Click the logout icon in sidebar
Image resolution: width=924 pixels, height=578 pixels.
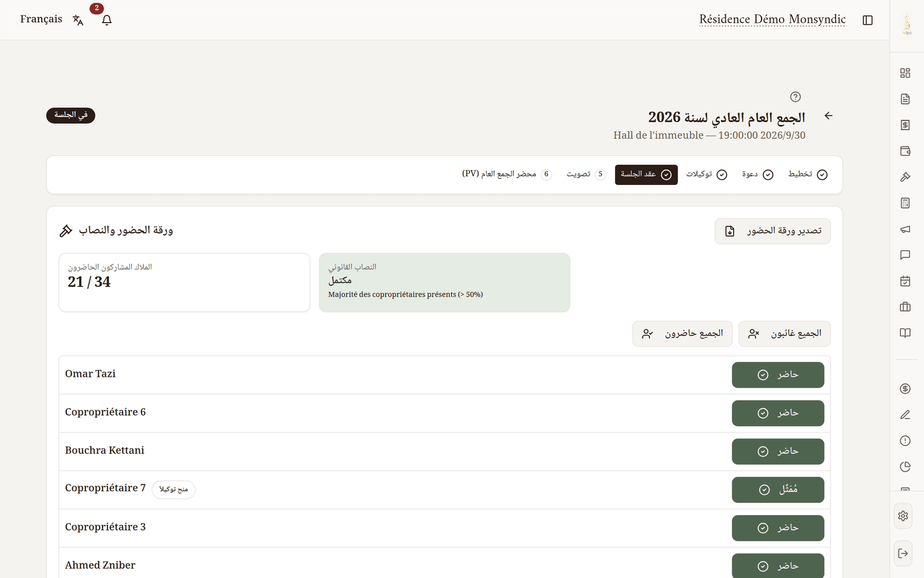[x=903, y=553]
